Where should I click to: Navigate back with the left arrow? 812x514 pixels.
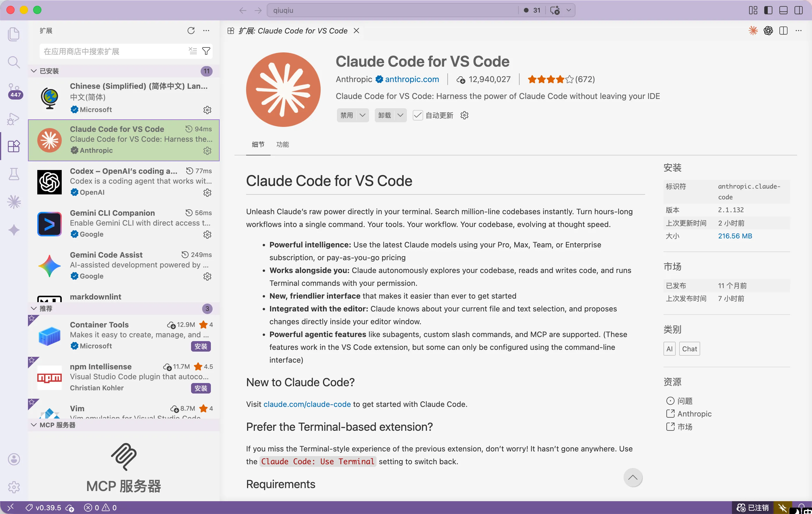[x=243, y=10]
